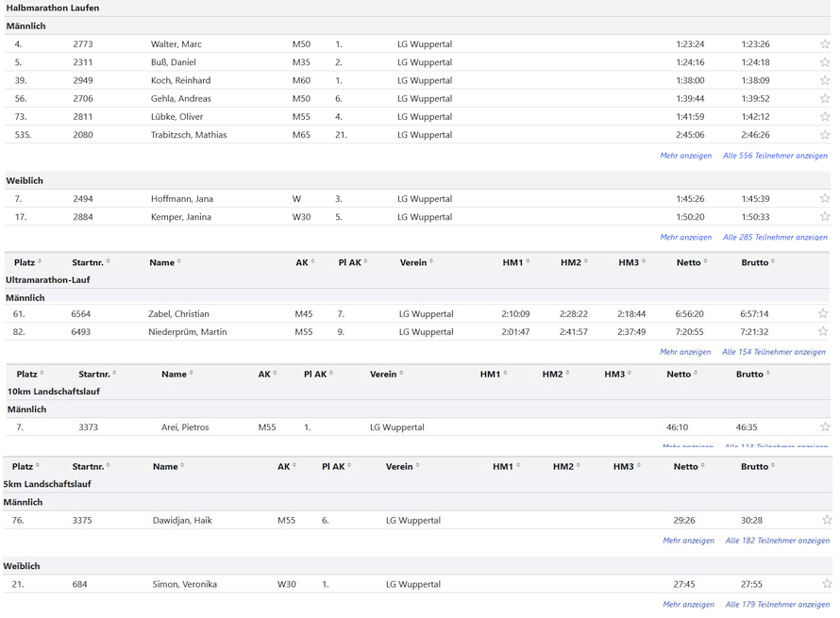The width and height of the screenshot is (840, 618).
Task: Click the Brutto time '2:46:26'
Action: 755,134
